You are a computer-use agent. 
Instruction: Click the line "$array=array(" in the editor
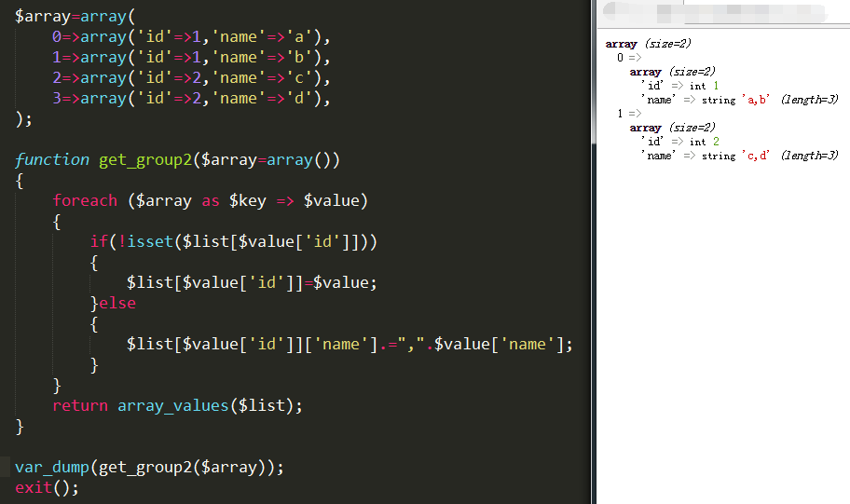pyautogui.click(x=75, y=16)
